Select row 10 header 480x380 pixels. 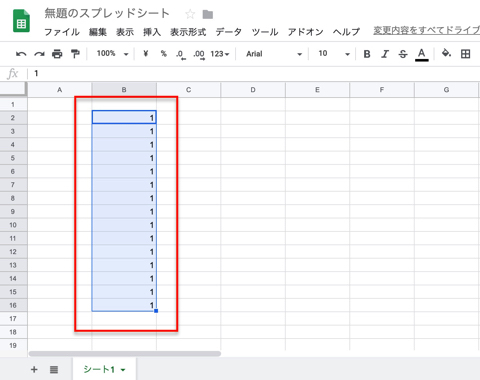(x=13, y=225)
